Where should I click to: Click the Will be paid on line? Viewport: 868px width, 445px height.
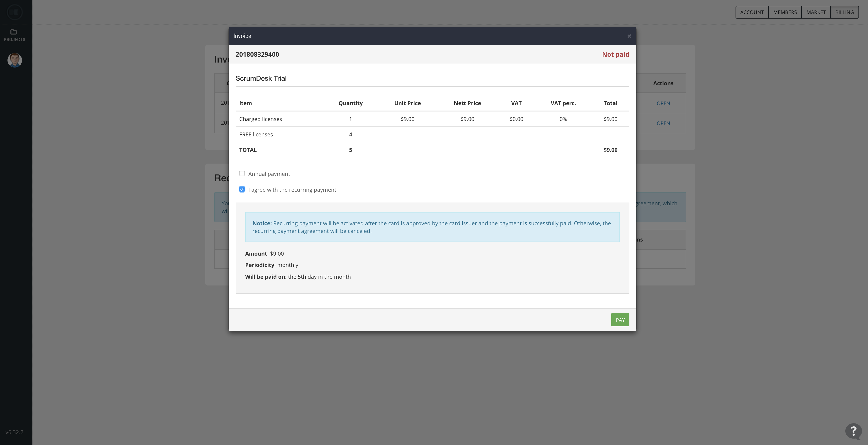coord(298,277)
